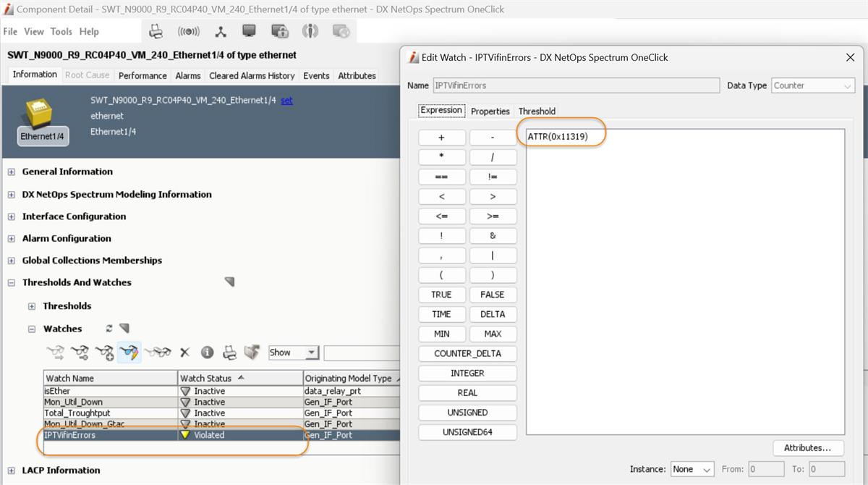
Task: Sort by Watch Status column header
Action: [x=241, y=378]
